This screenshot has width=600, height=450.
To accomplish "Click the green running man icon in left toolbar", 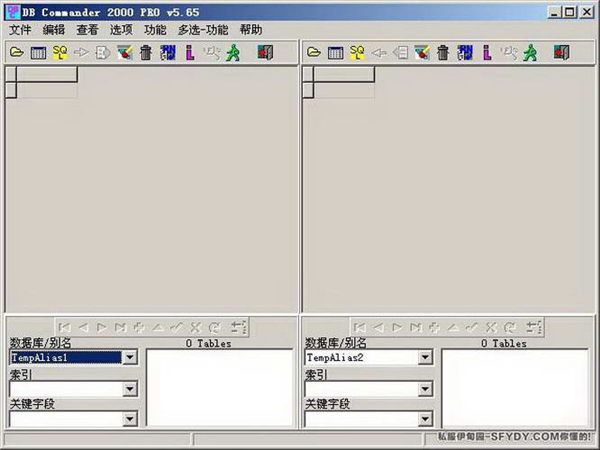I will [233, 52].
